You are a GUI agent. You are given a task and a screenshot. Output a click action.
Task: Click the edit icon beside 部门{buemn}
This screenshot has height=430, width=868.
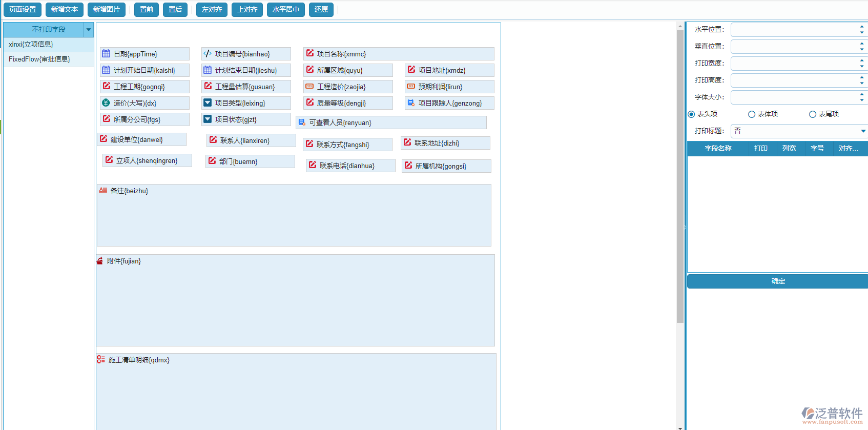click(x=212, y=160)
